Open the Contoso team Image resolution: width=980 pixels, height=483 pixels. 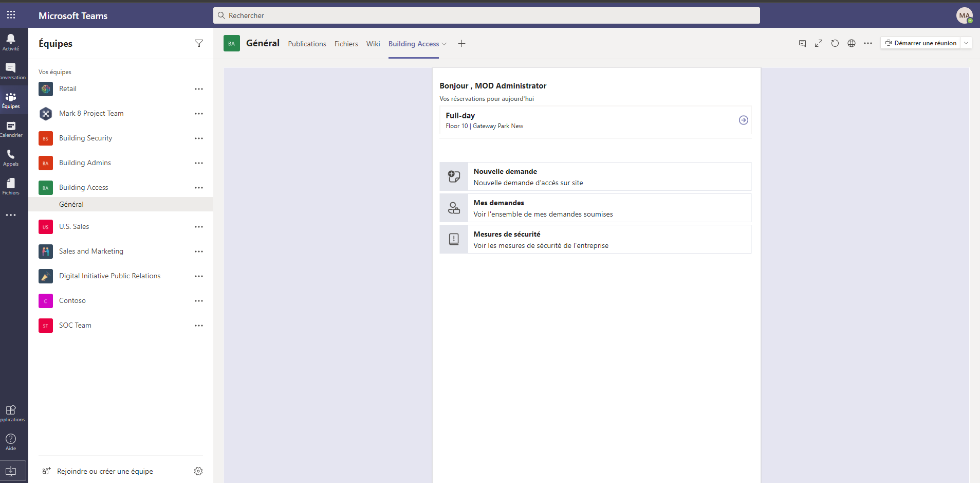[121, 300]
